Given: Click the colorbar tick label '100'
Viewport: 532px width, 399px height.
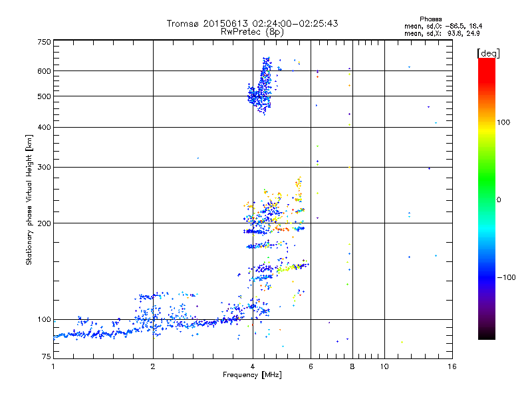Looking at the screenshot, I should [x=503, y=122].
